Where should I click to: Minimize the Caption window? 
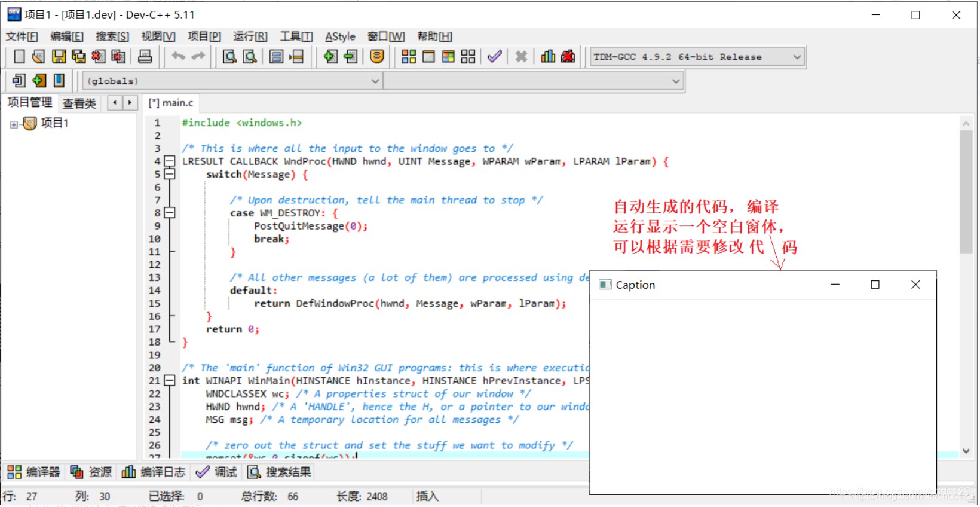tap(835, 285)
